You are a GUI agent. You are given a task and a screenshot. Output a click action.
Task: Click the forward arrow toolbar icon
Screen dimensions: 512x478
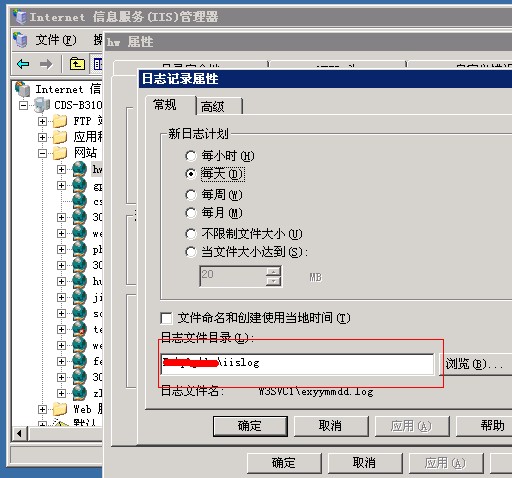[46, 64]
